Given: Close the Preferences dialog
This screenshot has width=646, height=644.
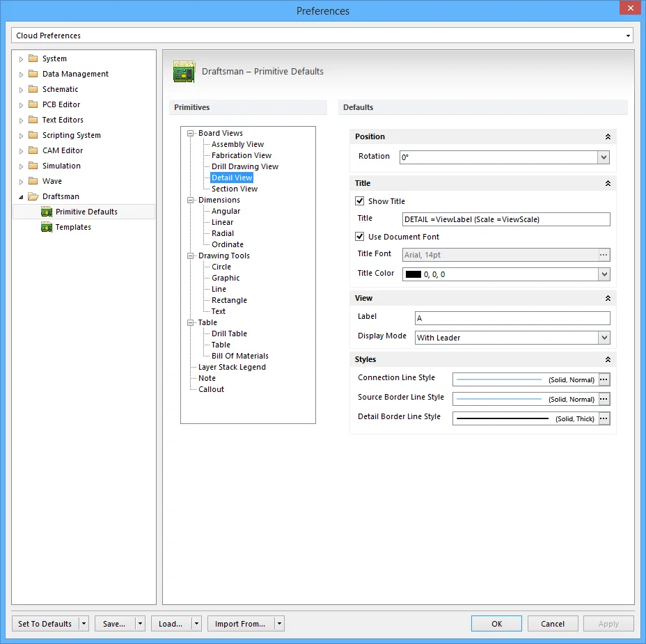Looking at the screenshot, I should click(x=631, y=8).
